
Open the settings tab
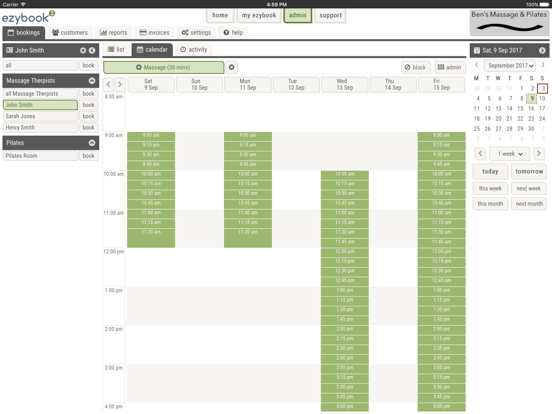pos(196,33)
